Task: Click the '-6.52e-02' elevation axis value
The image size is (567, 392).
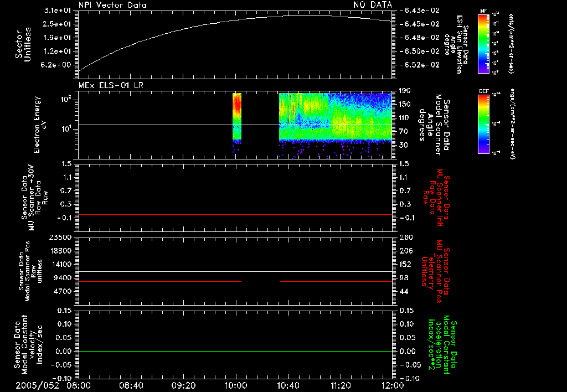Action: 420,65
